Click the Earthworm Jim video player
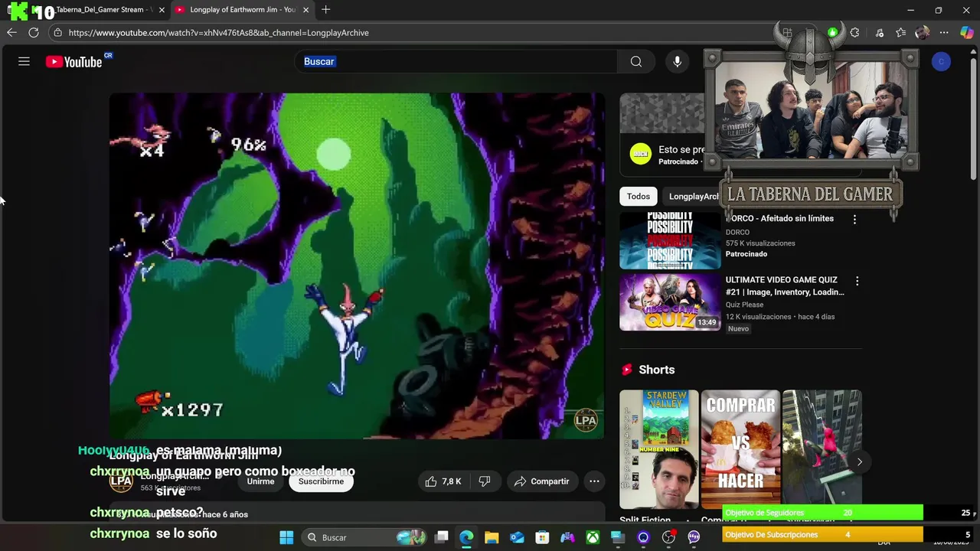This screenshot has width=980, height=551. point(357,266)
